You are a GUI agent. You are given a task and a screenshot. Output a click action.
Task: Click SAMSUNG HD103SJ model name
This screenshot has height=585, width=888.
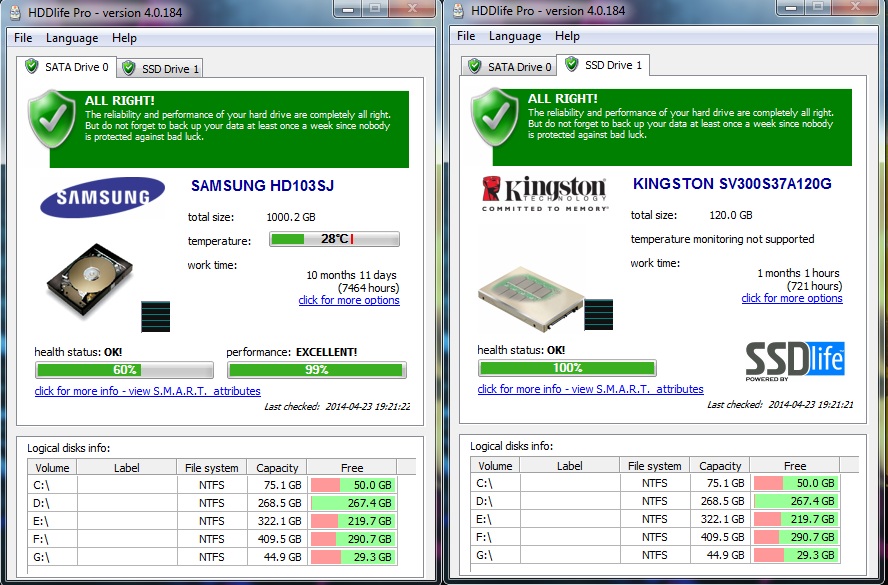click(262, 186)
